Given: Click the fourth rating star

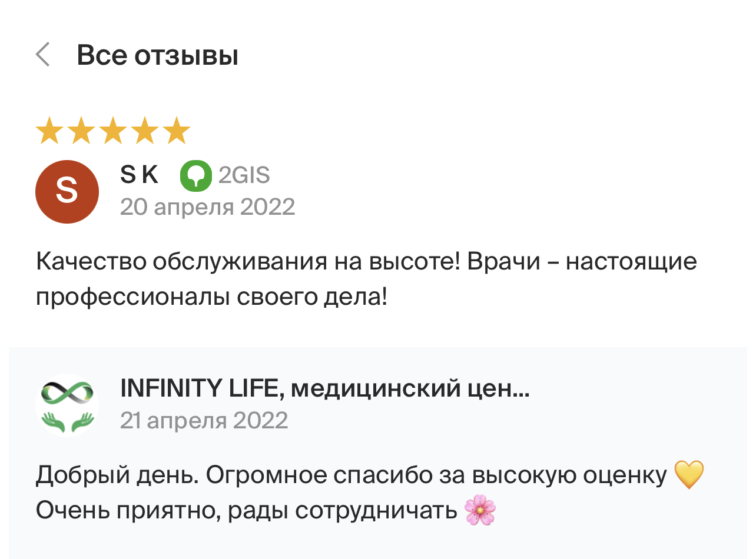Looking at the screenshot, I should tap(144, 131).
